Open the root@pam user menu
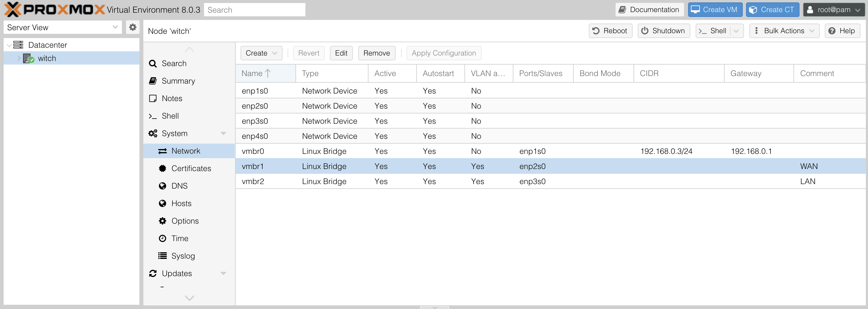The width and height of the screenshot is (868, 309). point(833,10)
